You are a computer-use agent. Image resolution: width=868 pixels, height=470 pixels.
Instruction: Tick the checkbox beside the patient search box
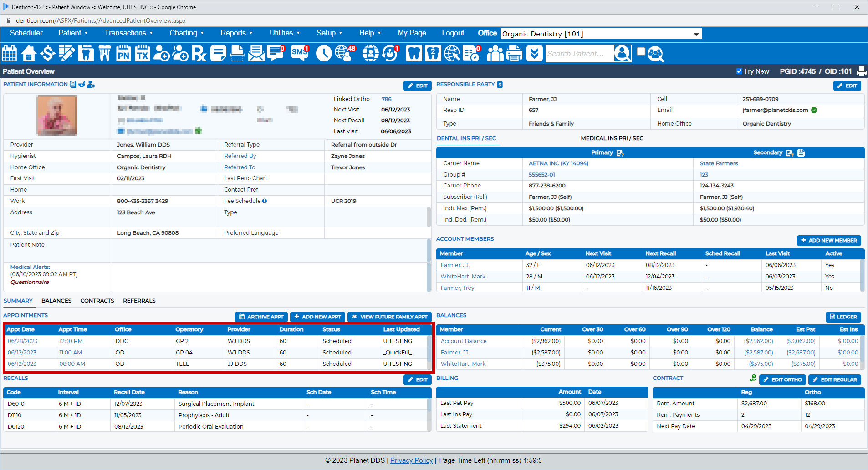click(641, 51)
